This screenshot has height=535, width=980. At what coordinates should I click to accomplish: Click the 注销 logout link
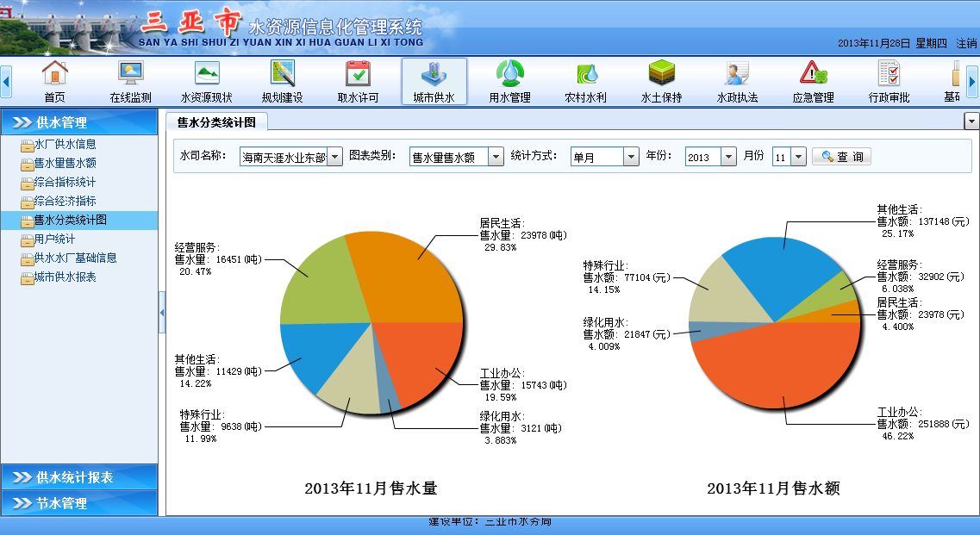point(966,43)
